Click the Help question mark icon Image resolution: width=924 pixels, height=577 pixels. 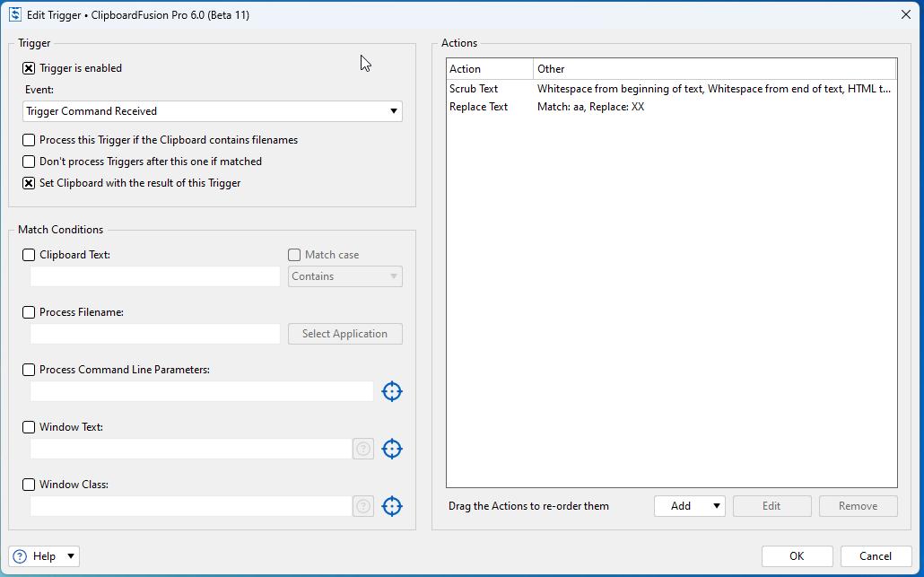(x=21, y=556)
